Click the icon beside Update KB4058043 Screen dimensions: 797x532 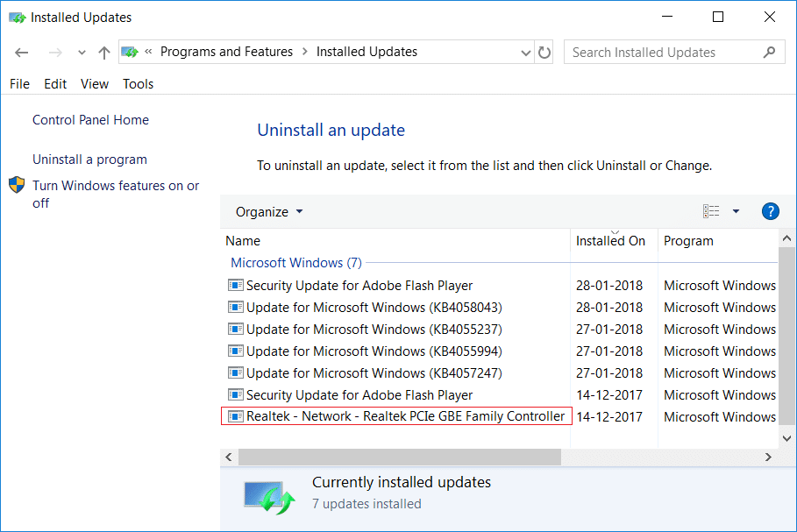tap(235, 308)
